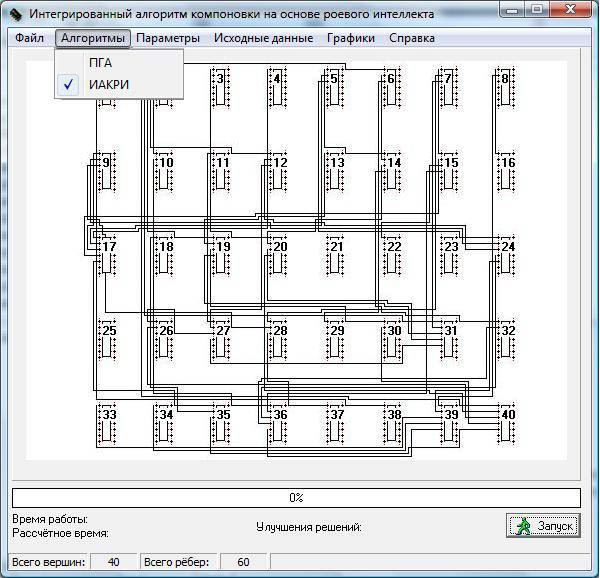Viewport: 600px width, 578px height.
Task: Toggle the checked ИАКРИ algorithm option
Action: click(119, 85)
